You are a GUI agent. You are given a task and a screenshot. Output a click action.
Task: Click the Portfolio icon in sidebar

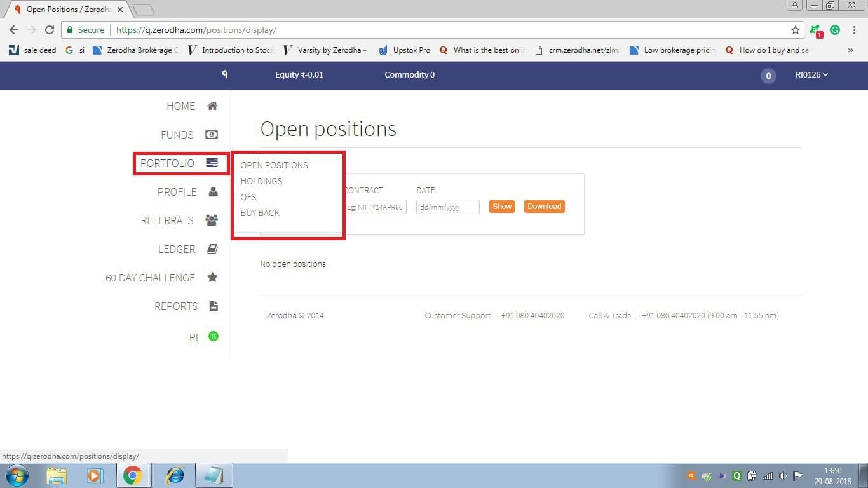(x=212, y=163)
